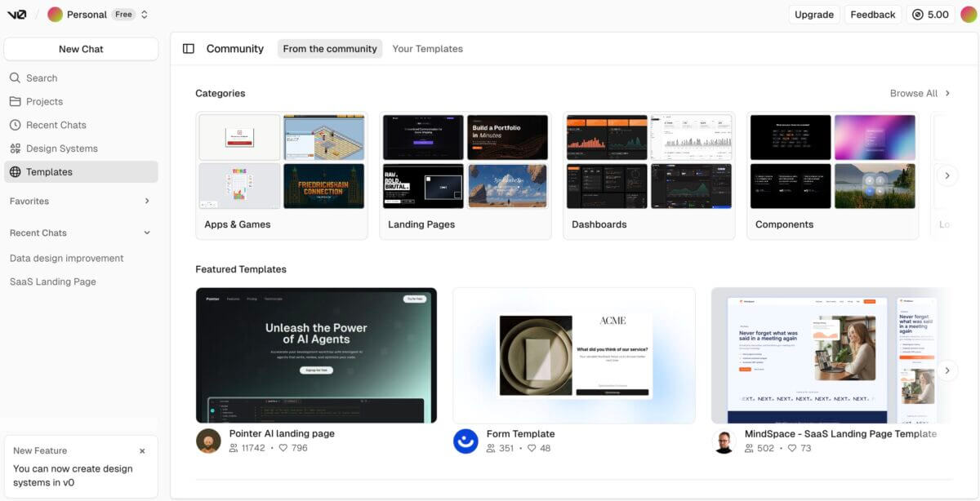The width and height of the screenshot is (980, 501).
Task: Click the Browse All link
Action: 920,93
